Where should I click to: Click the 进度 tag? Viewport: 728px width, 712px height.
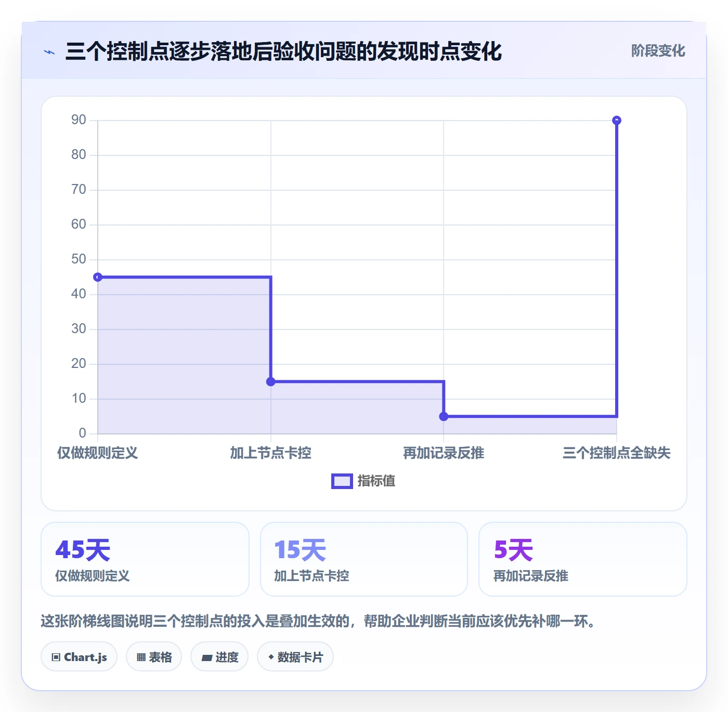(219, 657)
